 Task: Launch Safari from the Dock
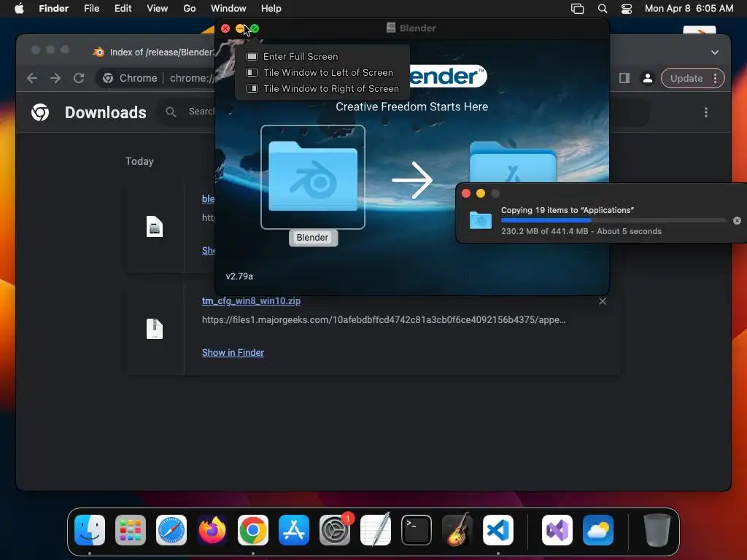[x=171, y=530]
